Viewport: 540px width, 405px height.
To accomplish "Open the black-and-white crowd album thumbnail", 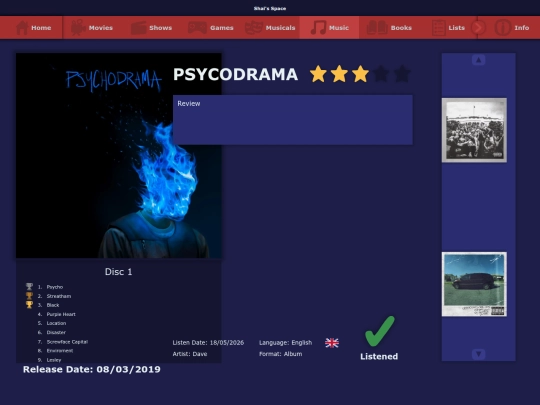I will click(x=474, y=130).
